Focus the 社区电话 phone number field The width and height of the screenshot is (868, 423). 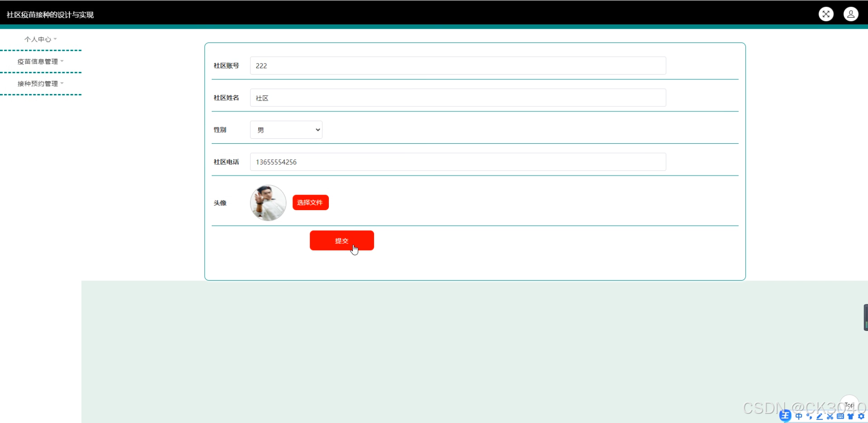(x=458, y=162)
